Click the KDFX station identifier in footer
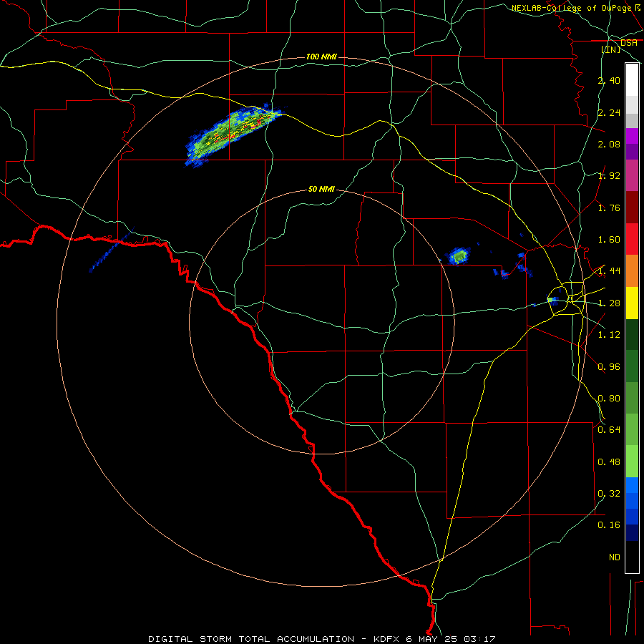 coord(388,639)
